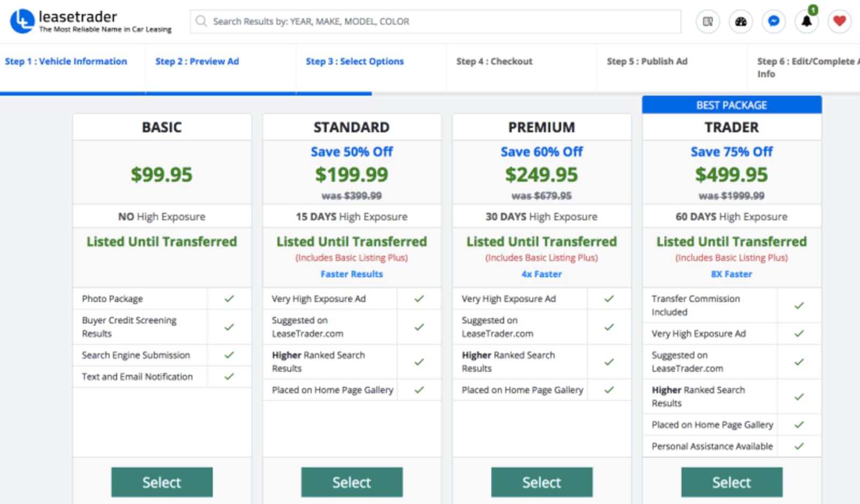
Task: Select the Basic package
Action: point(162,482)
